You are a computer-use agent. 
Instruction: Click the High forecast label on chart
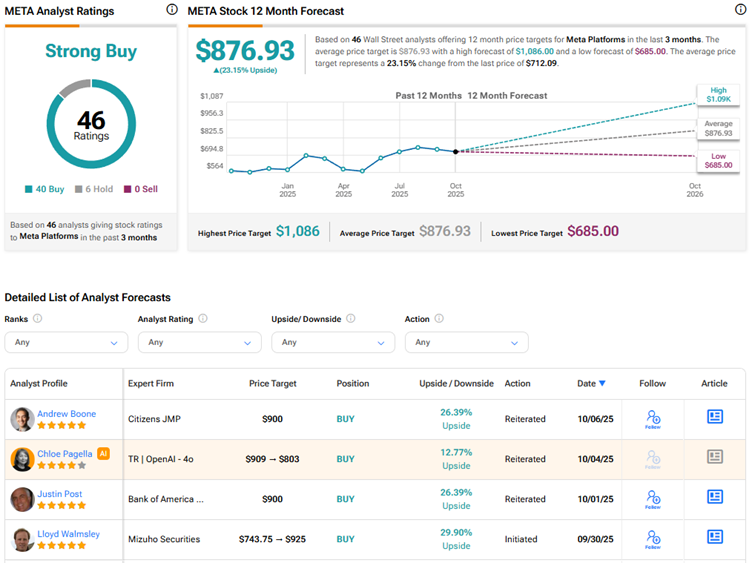click(x=717, y=95)
